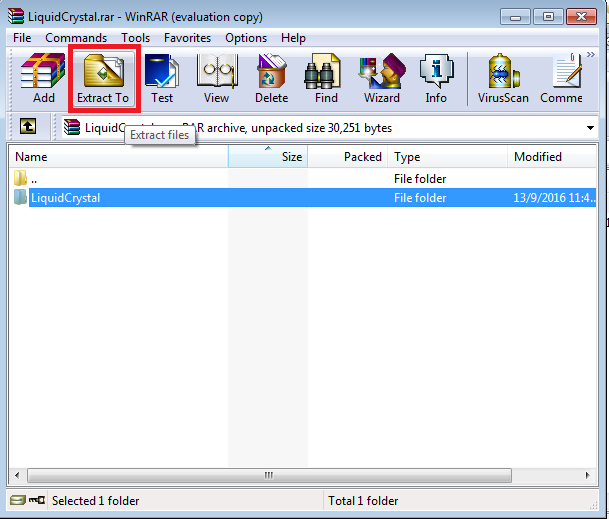Sort by the Type column header

pyautogui.click(x=447, y=157)
